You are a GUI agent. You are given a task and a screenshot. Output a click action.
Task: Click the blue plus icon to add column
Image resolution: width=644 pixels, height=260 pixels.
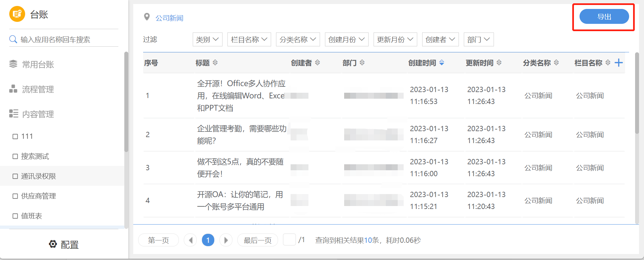pos(619,63)
